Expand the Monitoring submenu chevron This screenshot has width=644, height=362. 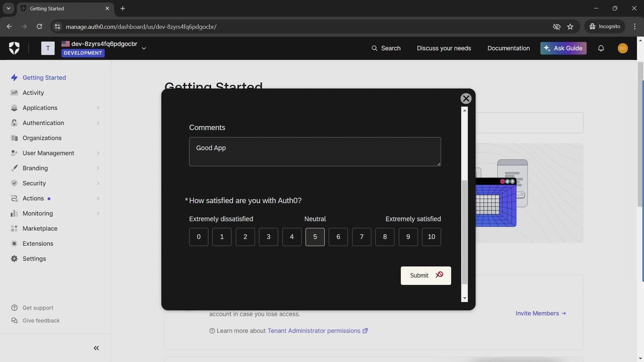[x=98, y=214]
